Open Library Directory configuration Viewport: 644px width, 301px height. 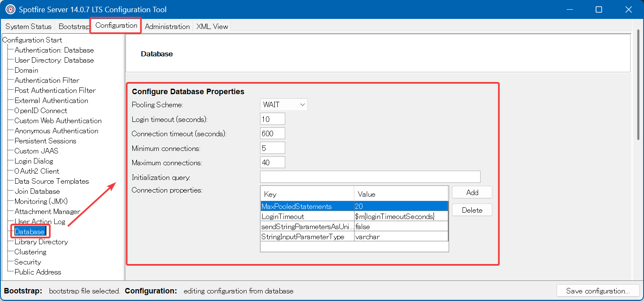coord(41,242)
